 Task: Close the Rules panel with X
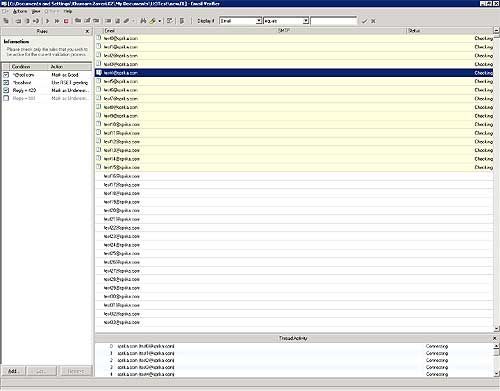[87, 31]
